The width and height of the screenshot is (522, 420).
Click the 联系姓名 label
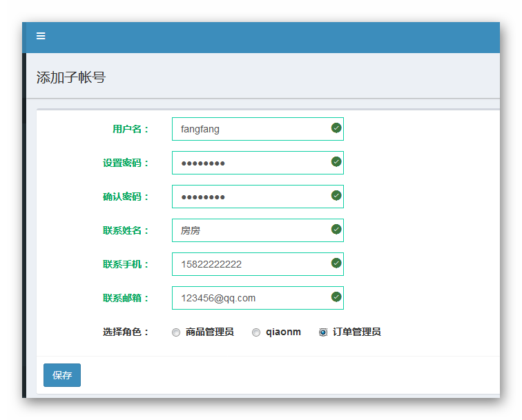tap(126, 230)
